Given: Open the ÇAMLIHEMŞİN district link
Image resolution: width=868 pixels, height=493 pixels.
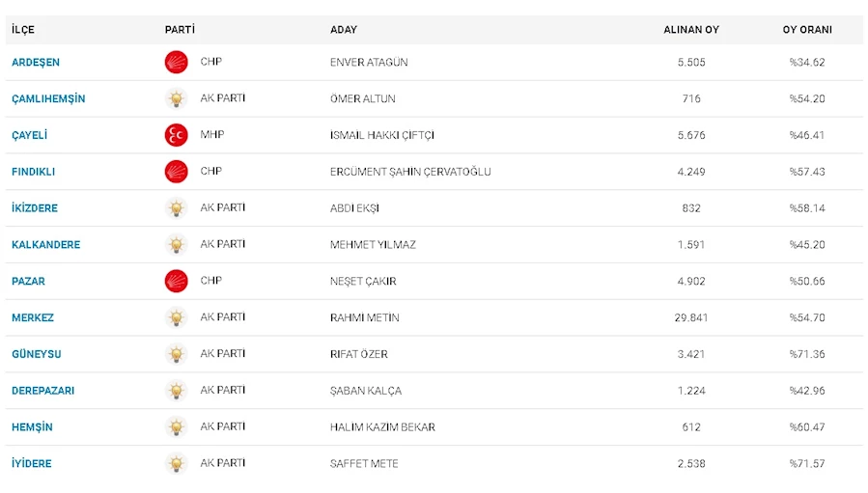Looking at the screenshot, I should click(48, 99).
